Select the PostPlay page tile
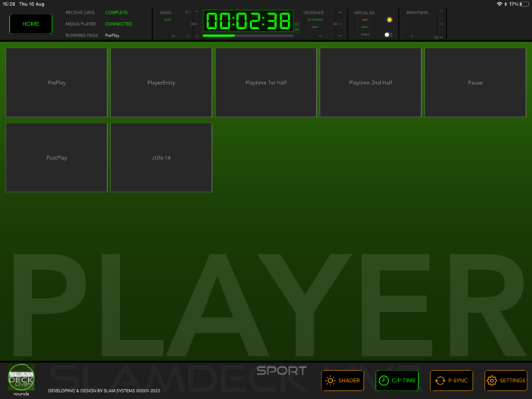 coord(57,157)
